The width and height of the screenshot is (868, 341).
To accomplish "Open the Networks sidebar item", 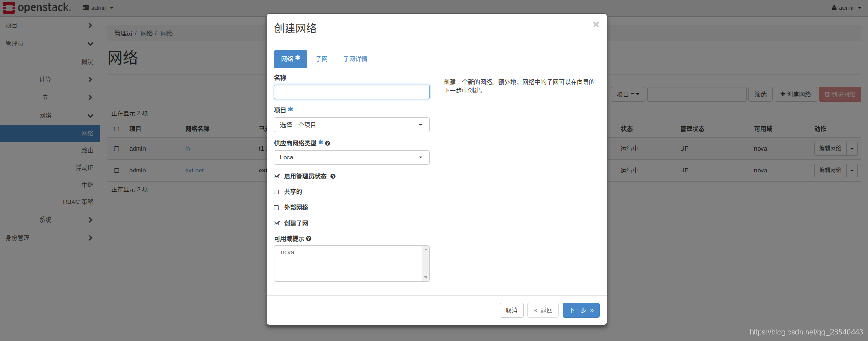I will (x=50, y=133).
